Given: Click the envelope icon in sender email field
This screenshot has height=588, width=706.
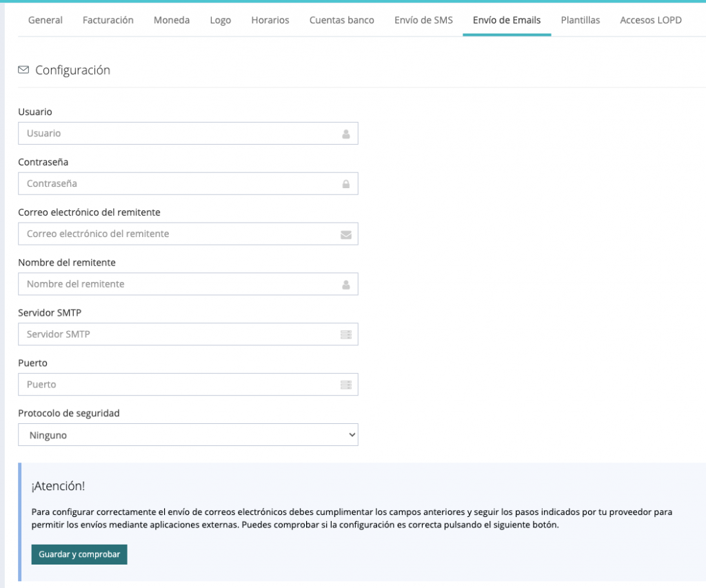Looking at the screenshot, I should pyautogui.click(x=346, y=234).
